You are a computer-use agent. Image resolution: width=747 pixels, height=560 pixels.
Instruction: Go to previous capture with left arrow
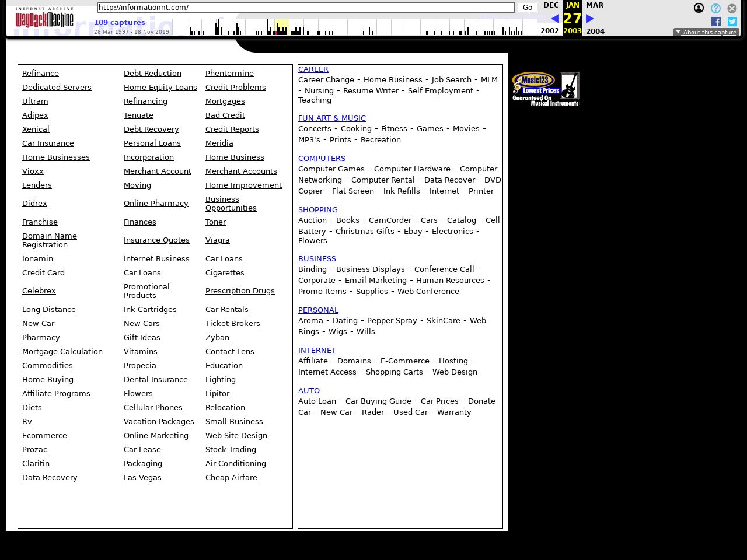pyautogui.click(x=554, y=19)
